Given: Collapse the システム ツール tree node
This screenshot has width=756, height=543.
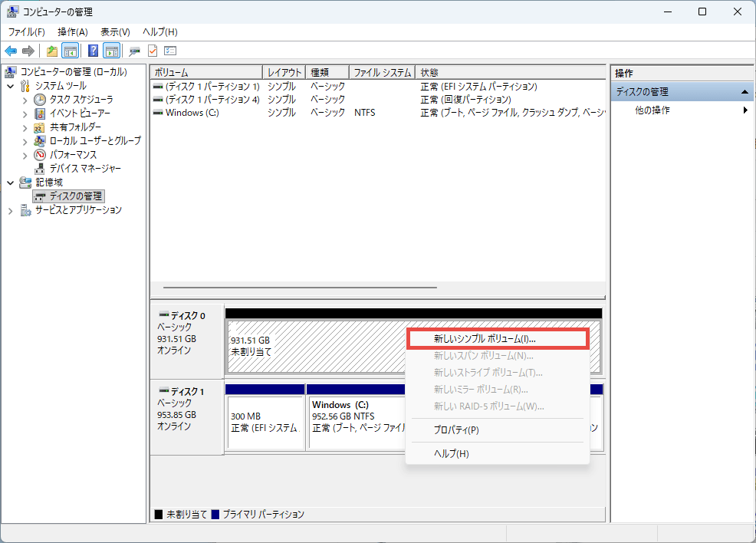Looking at the screenshot, I should (x=11, y=86).
